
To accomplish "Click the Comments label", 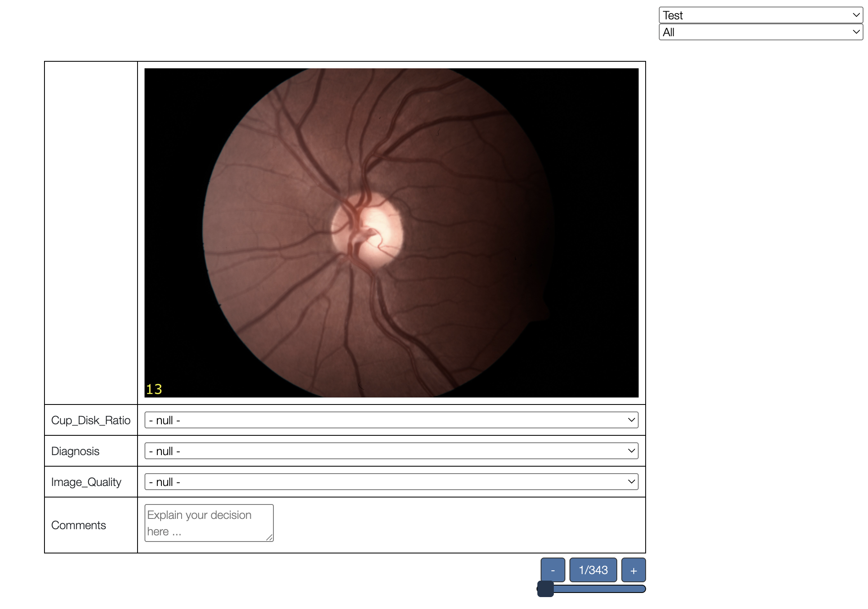I will (79, 525).
